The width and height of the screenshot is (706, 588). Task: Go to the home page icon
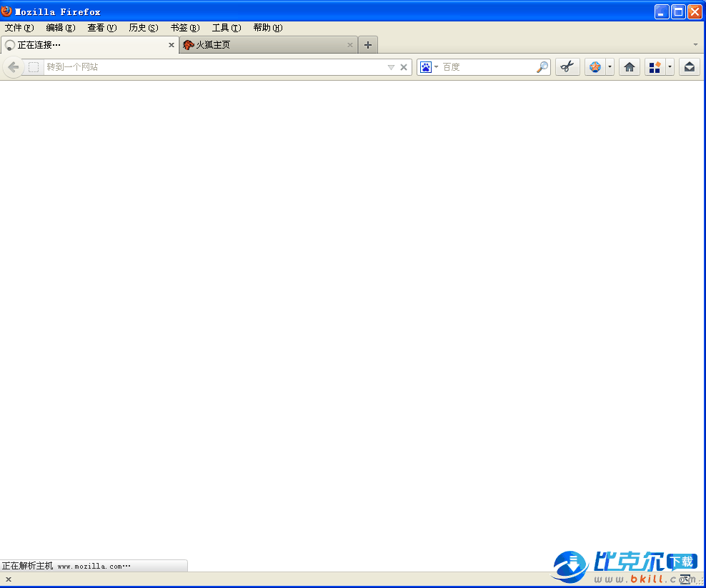tap(629, 67)
